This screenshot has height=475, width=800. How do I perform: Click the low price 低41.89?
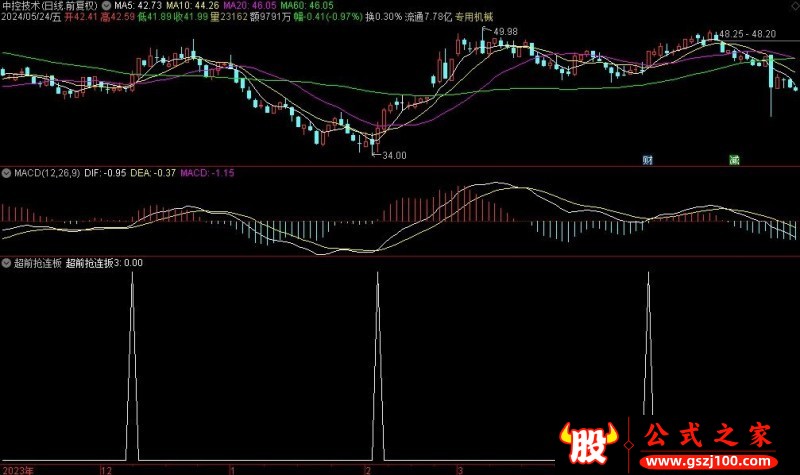155,17
